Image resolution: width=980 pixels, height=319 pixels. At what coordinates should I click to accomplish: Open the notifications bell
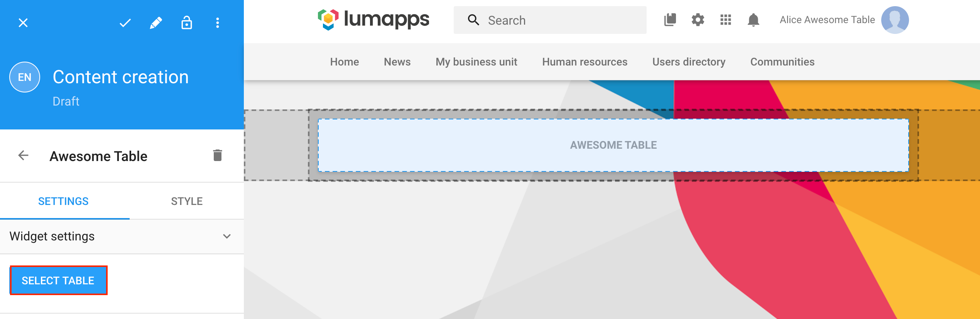click(x=754, y=20)
